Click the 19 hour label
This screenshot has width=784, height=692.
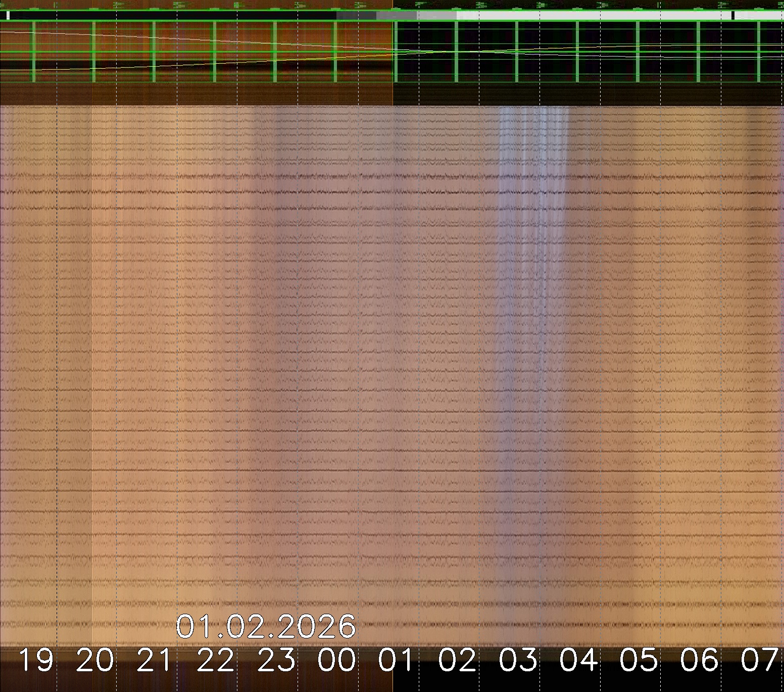click(x=36, y=660)
